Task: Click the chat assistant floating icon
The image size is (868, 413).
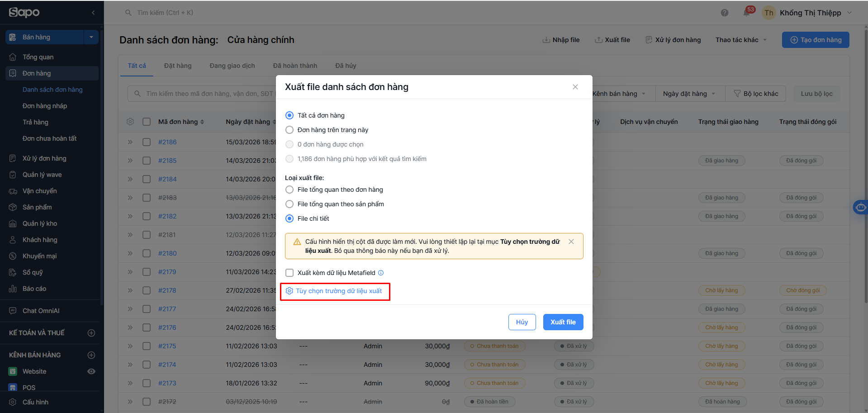Action: [860, 207]
